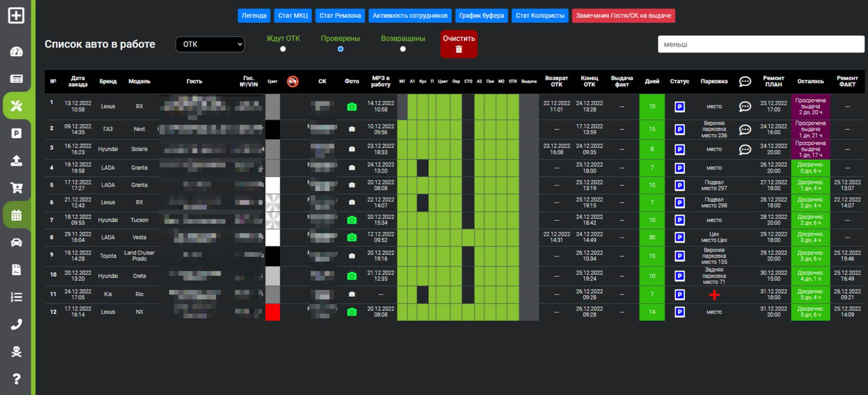This screenshot has height=395, width=868.
Task: Open the phone icon in sidebar
Action: 16,324
